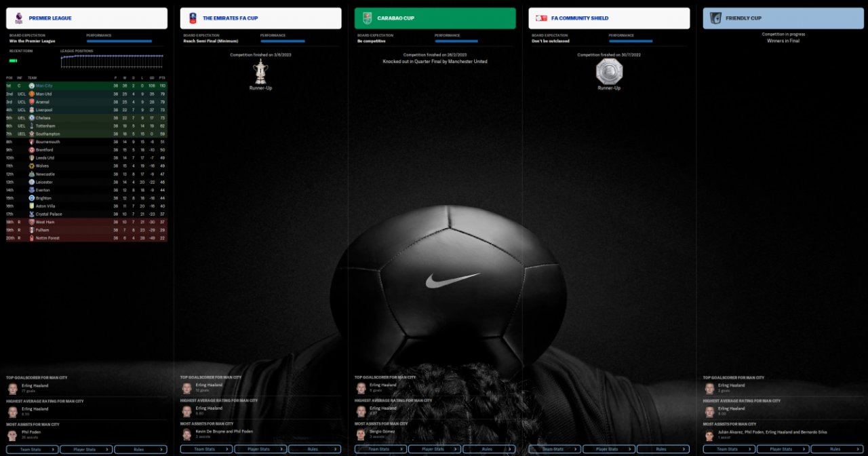Open Sergio Gómez's face in Carabao Cup assists
Screen dimensions: 868x456
tap(361, 435)
